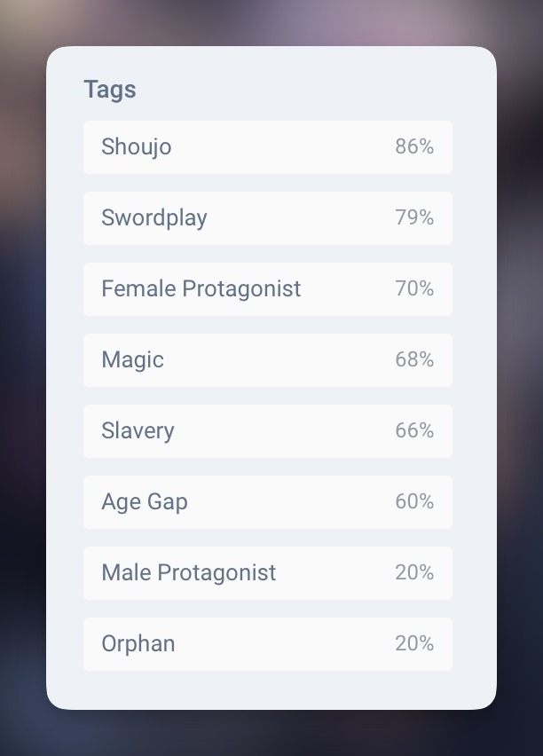Click the Tags section heading
Screen dimensions: 543x756
pyautogui.click(x=110, y=90)
